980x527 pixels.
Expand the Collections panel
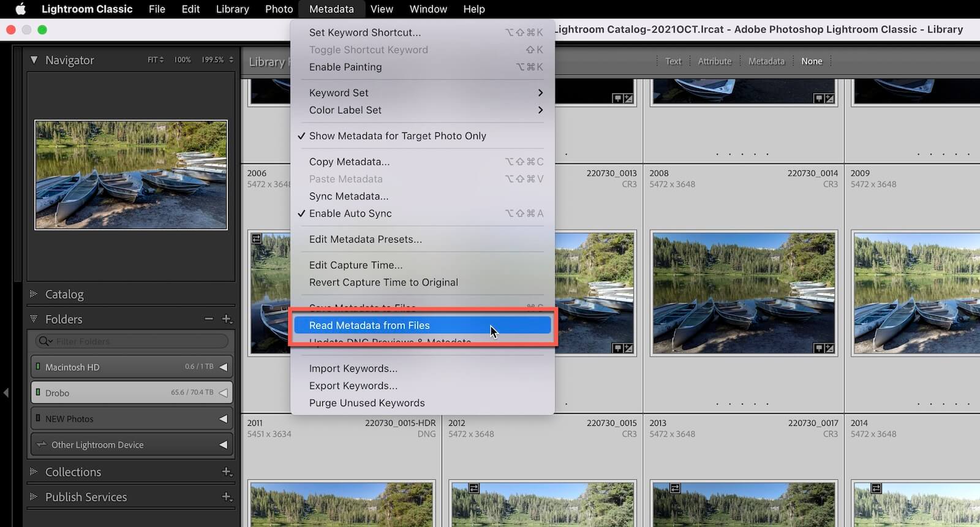click(x=34, y=472)
